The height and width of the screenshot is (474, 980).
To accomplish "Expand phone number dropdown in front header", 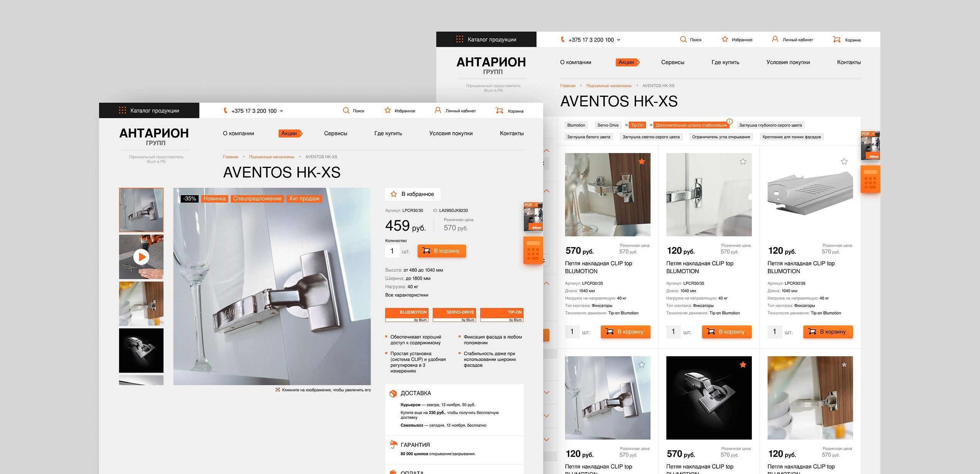I will 281,111.
